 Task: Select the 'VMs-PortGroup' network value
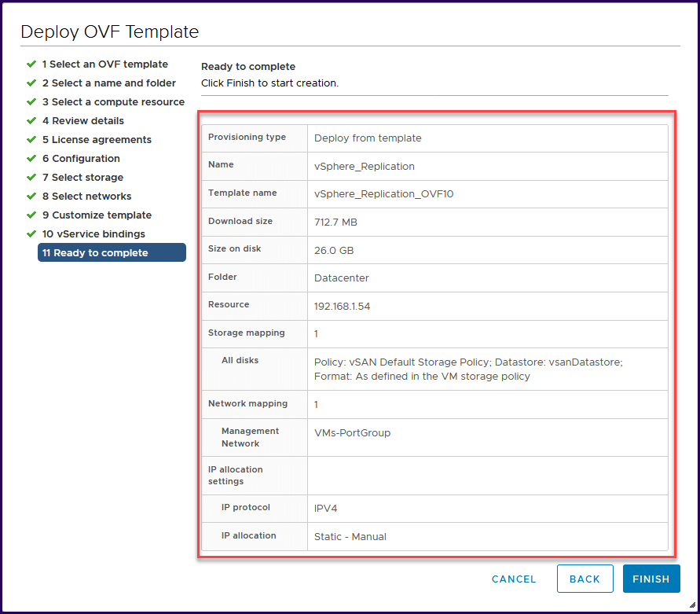coord(352,433)
